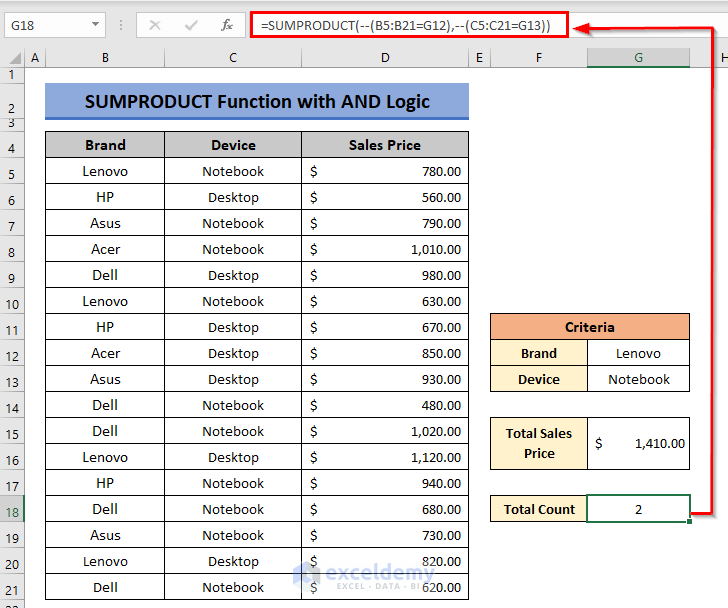The width and height of the screenshot is (728, 608).
Task: Select the 1,120.00 sales price cell
Action: (385, 457)
